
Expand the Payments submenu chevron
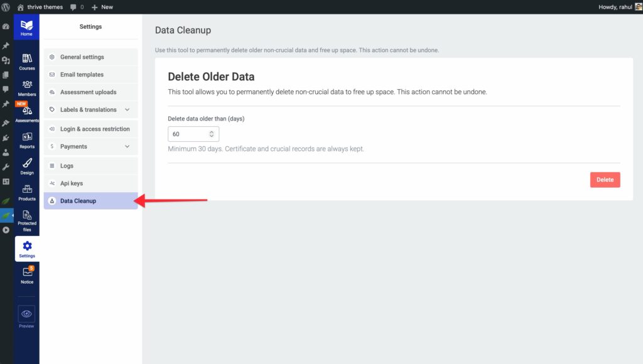pyautogui.click(x=127, y=147)
